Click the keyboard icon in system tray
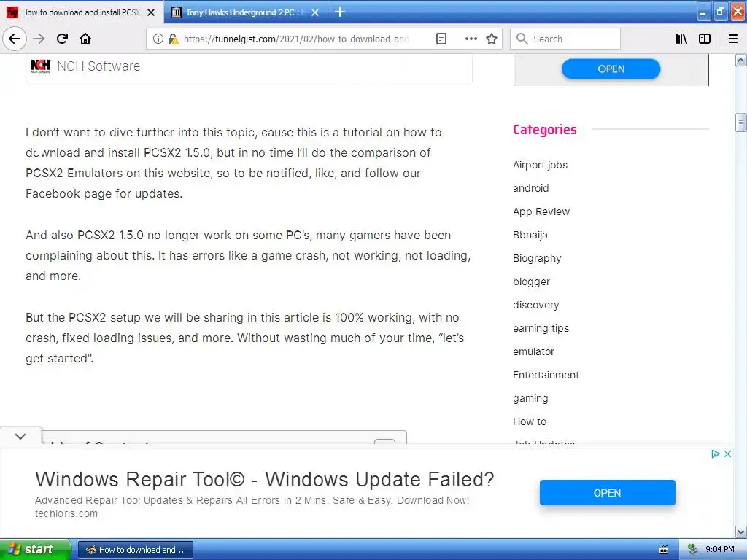The image size is (747, 560). [x=663, y=550]
